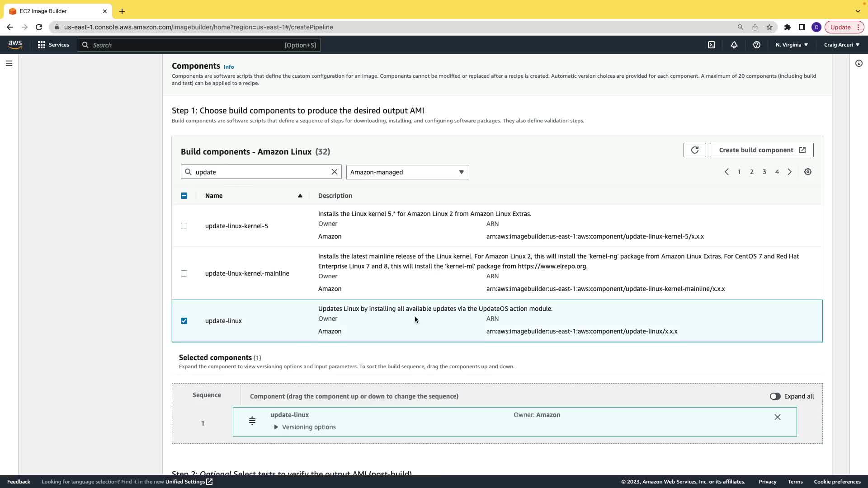The height and width of the screenshot is (488, 868).
Task: Open the N. Virginia region selector
Action: coord(792,45)
